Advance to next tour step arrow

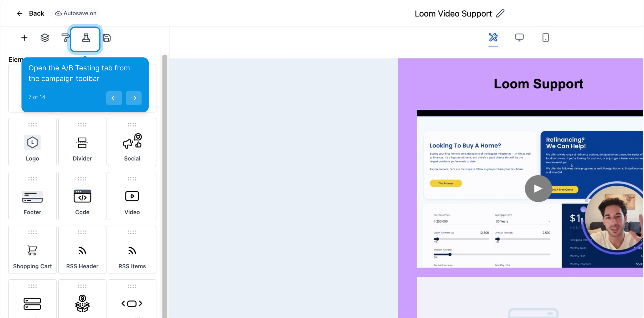click(x=134, y=98)
